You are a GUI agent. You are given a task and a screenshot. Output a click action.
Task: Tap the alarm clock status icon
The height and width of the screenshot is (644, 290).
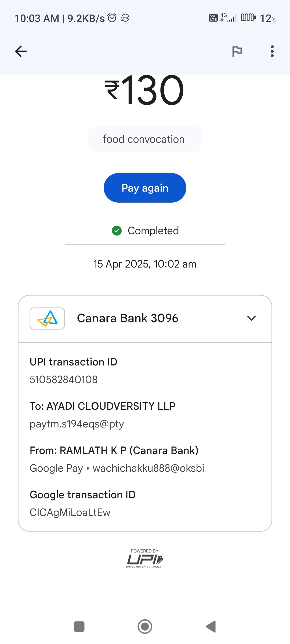click(x=112, y=18)
